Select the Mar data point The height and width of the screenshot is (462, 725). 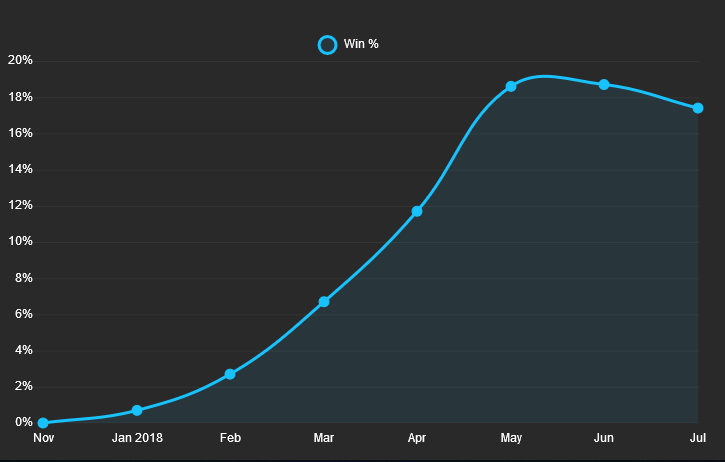(324, 302)
